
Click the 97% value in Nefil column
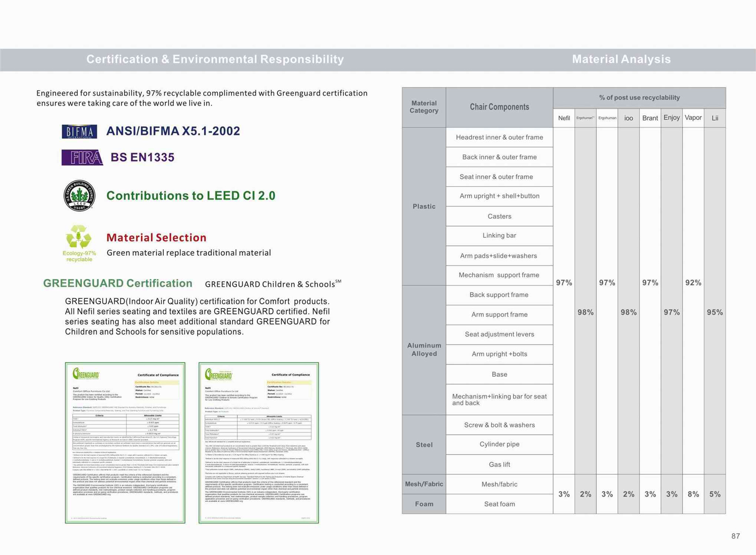click(x=564, y=283)
